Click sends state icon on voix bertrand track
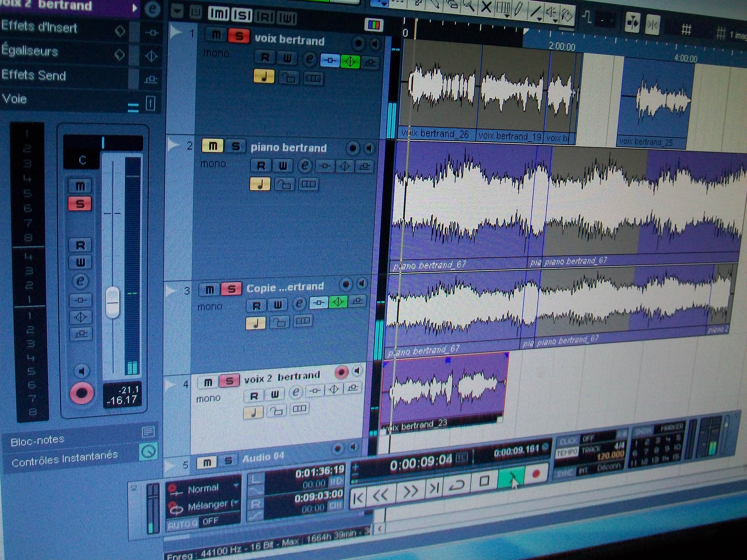The width and height of the screenshot is (747, 560). (x=370, y=62)
